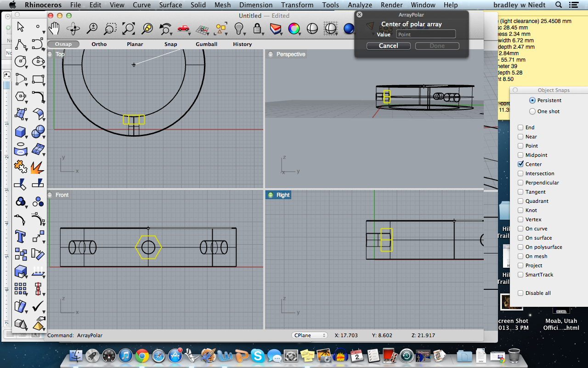This screenshot has width=588, height=368.
Task: Click the Boolean Union spheres icon
Action: [x=38, y=132]
